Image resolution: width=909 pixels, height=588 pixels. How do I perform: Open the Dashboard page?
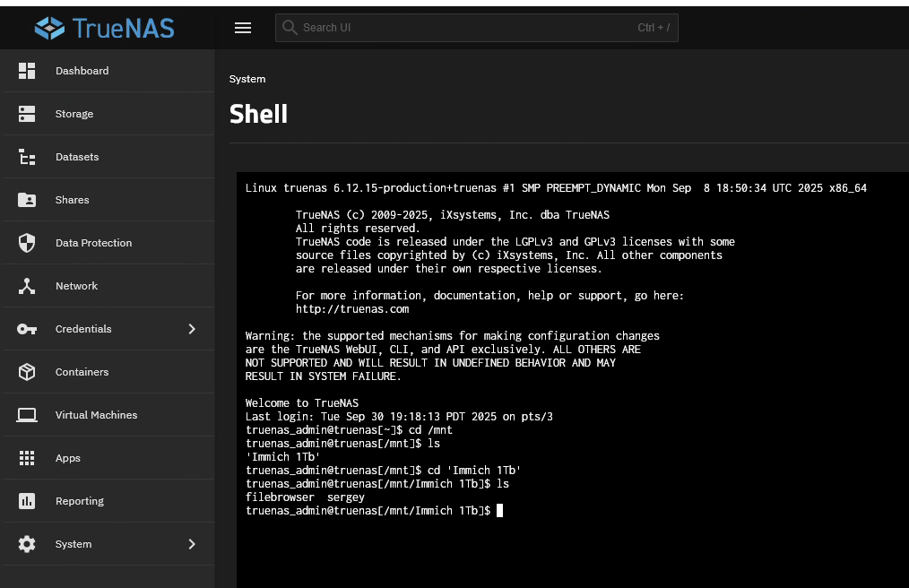point(82,71)
